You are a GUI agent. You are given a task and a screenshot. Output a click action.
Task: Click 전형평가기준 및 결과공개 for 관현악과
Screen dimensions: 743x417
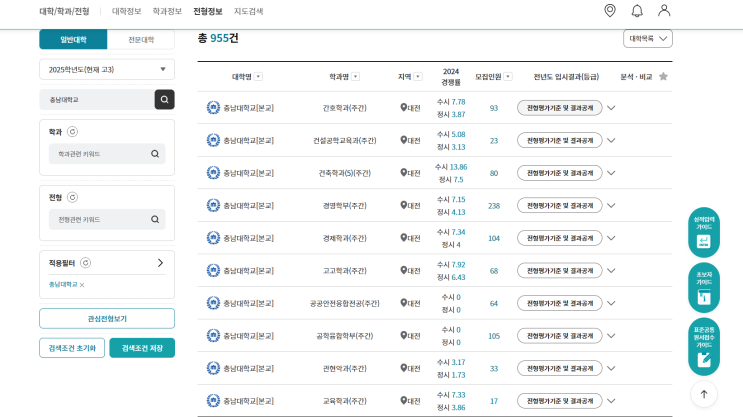560,368
